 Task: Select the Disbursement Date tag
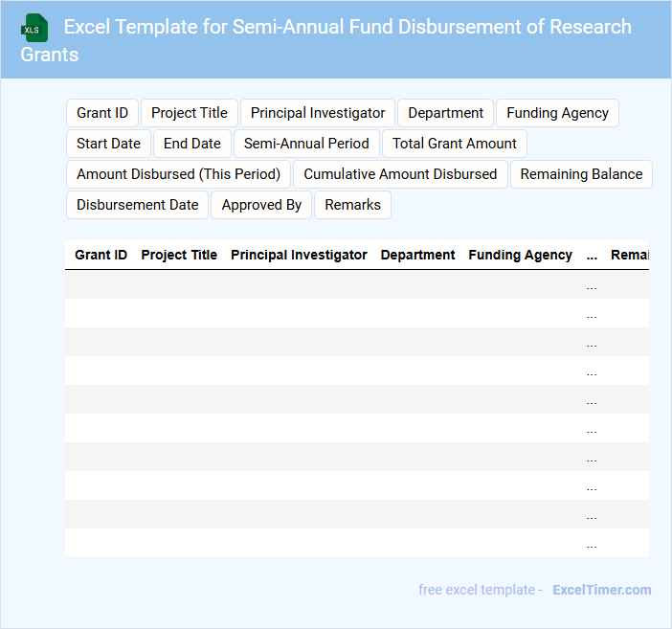[137, 205]
